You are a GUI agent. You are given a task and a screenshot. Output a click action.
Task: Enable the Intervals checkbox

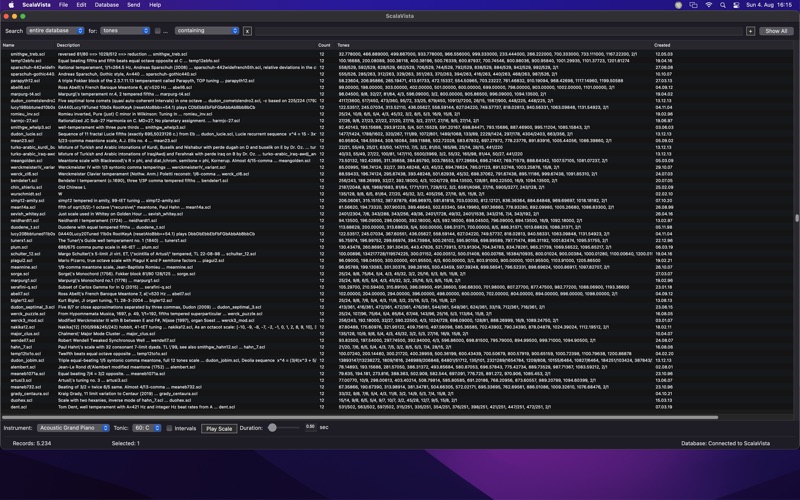pyautogui.click(x=169, y=428)
